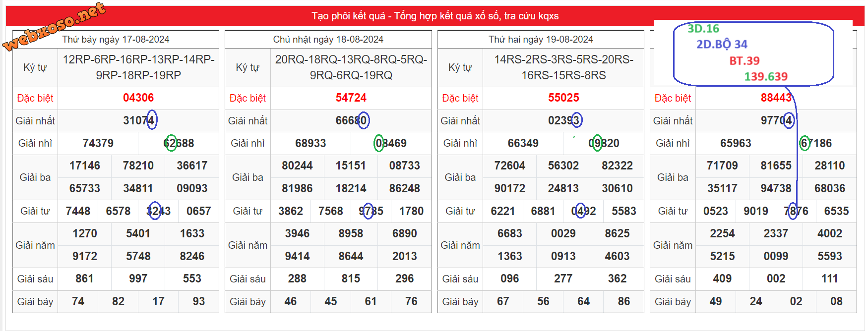Select first prize number '02393'

click(x=563, y=120)
